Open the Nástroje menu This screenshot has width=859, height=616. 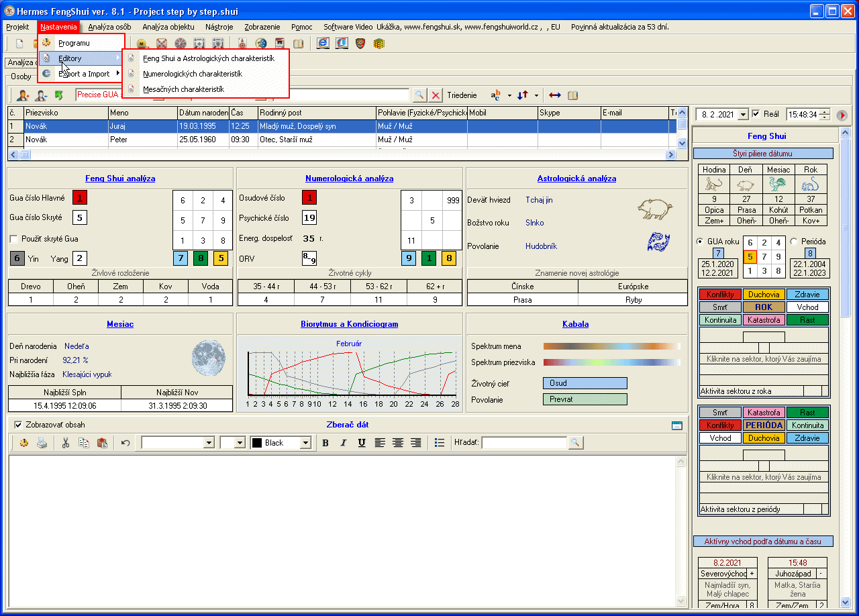[219, 27]
